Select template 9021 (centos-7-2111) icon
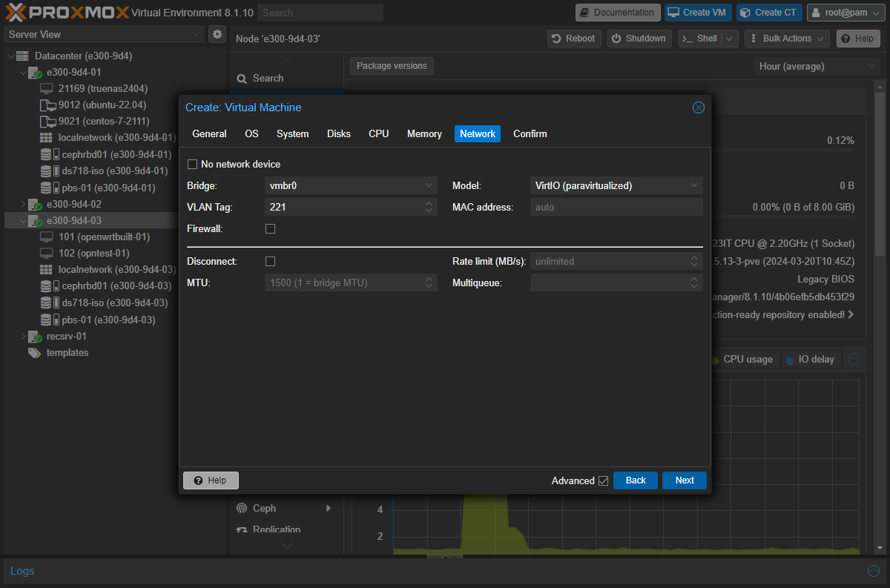This screenshot has height=588, width=890. 47,122
